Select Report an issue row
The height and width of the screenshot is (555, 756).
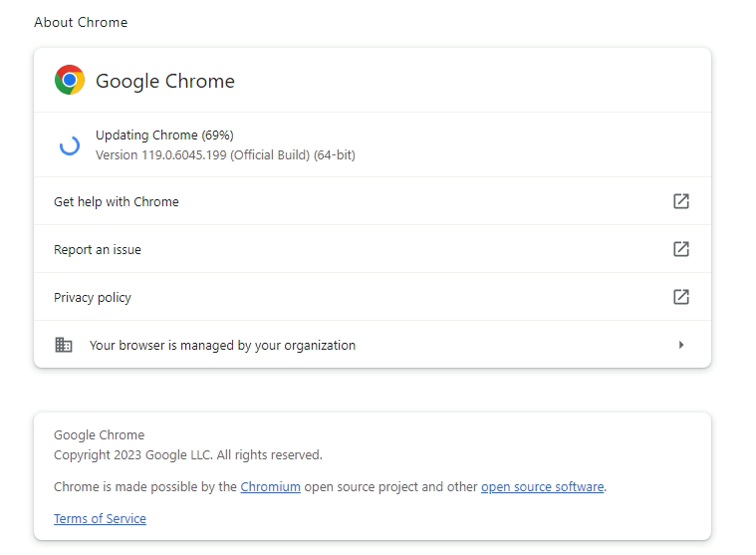pyautogui.click(x=373, y=249)
